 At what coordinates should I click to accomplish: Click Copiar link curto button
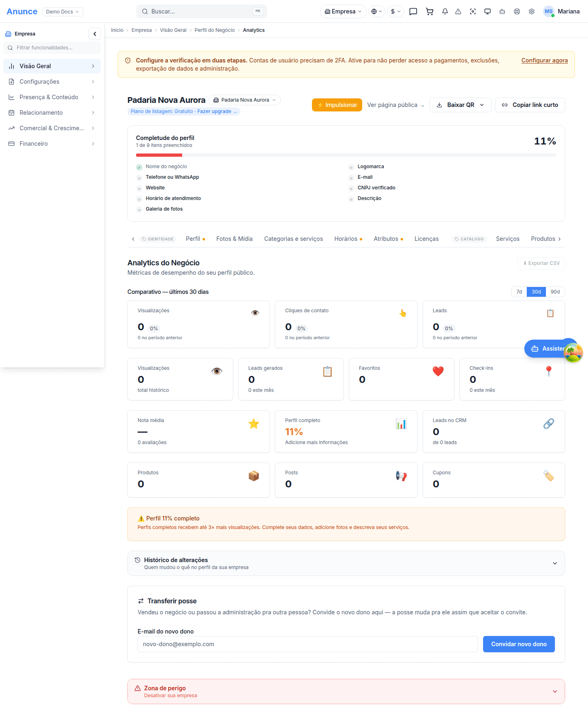[530, 105]
